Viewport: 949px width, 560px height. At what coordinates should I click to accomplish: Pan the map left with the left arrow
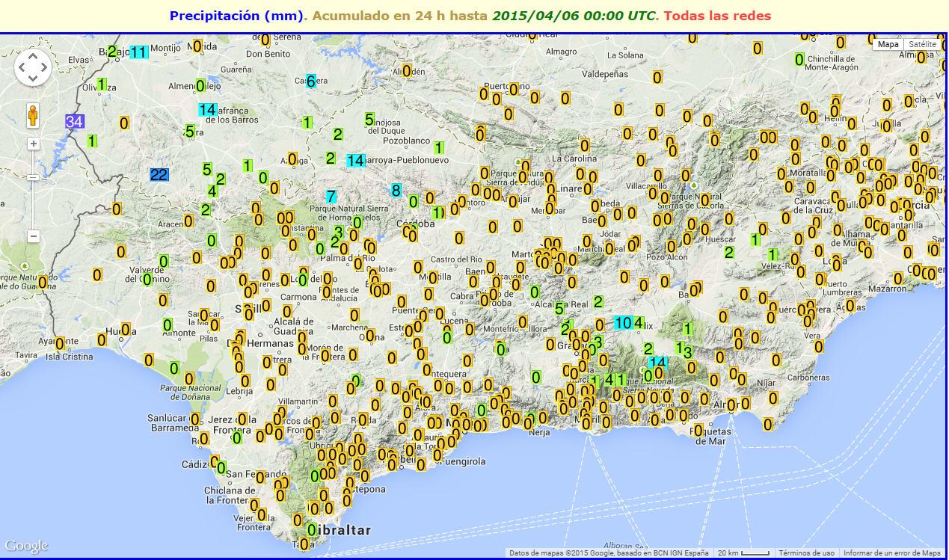22,68
